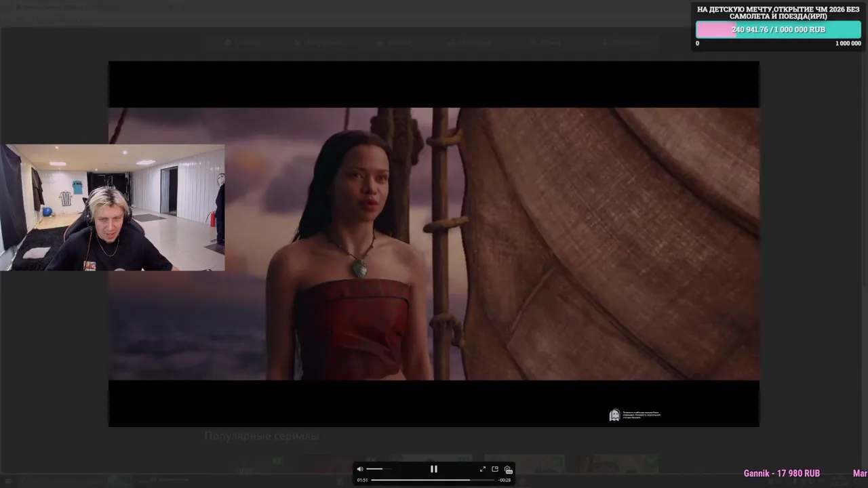The image size is (868, 488).
Task: Click the Gannik - 17 980 RUB ticker
Action: pos(782,474)
